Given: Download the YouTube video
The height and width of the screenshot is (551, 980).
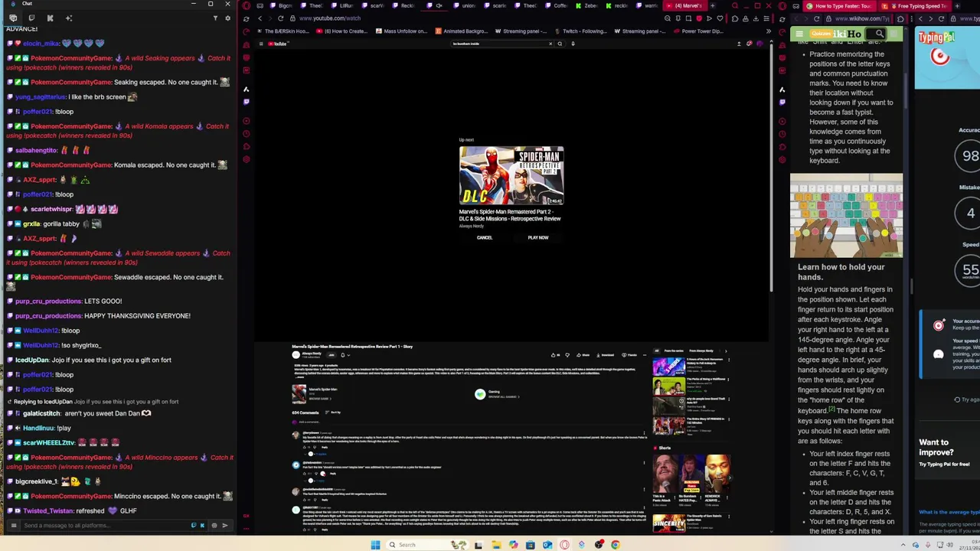Looking at the screenshot, I should (x=605, y=355).
